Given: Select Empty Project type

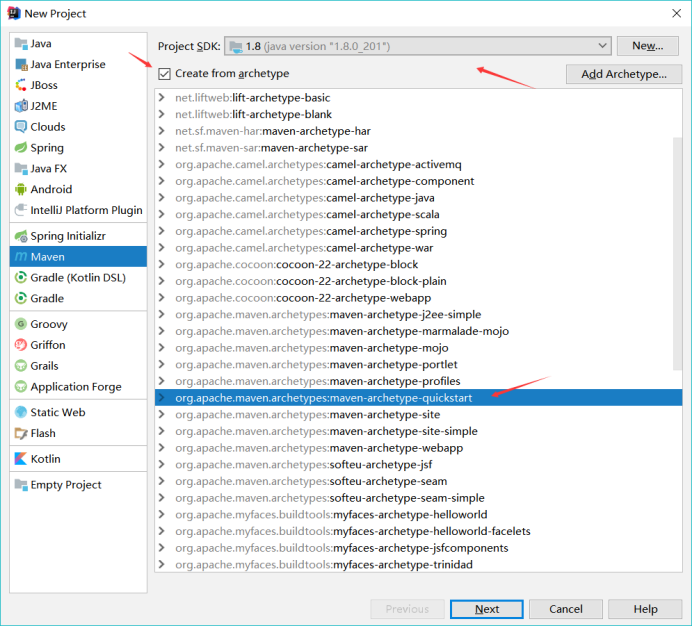Looking at the screenshot, I should pos(78,484).
